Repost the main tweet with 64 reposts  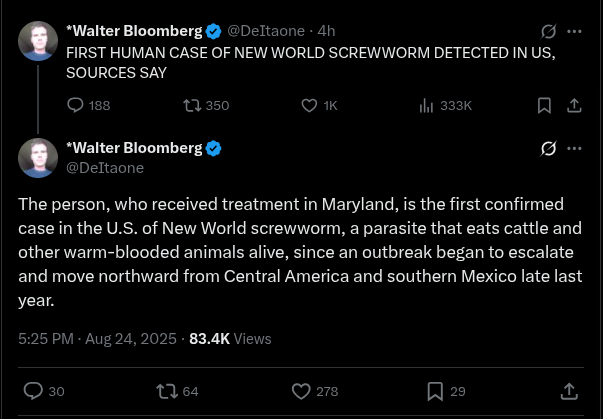pos(166,391)
